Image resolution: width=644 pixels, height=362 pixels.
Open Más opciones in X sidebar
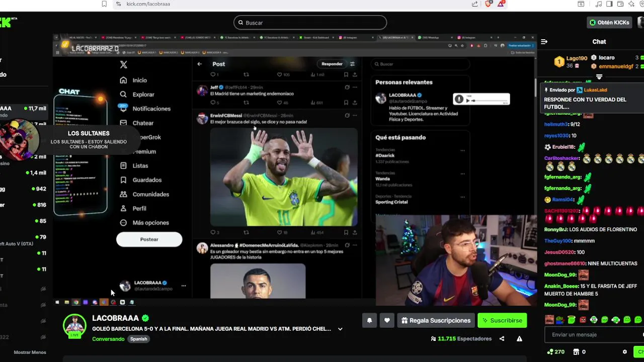144,223
